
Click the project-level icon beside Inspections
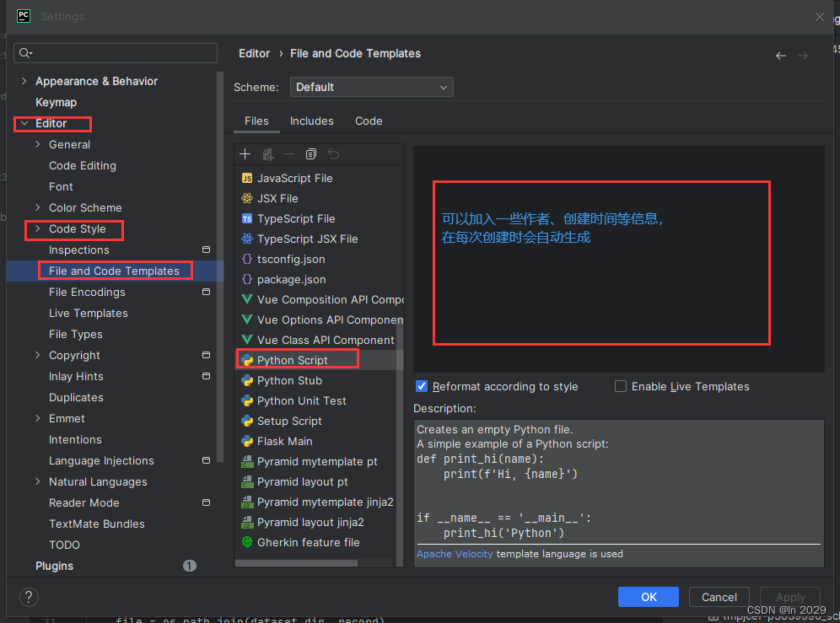[206, 250]
